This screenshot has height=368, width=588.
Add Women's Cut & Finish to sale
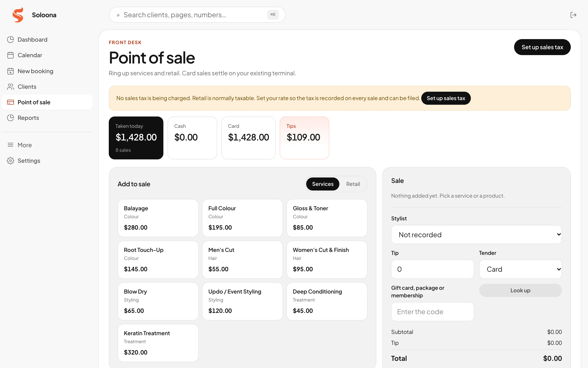coord(327,260)
